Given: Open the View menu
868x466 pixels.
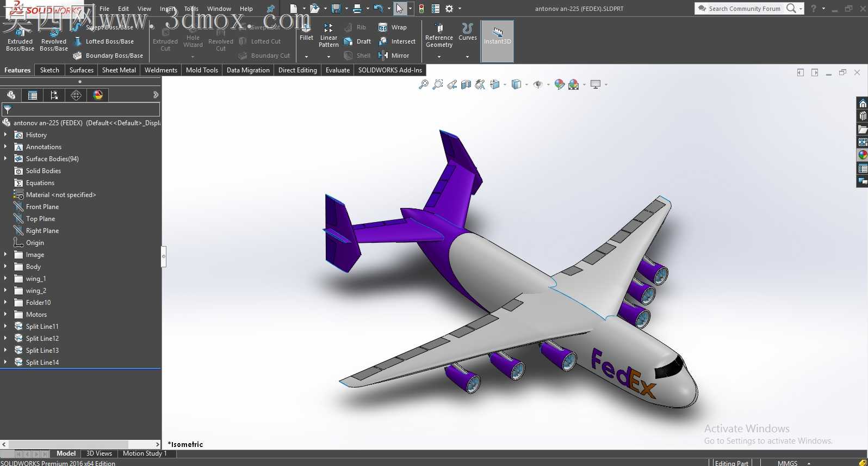Looking at the screenshot, I should coord(144,9).
